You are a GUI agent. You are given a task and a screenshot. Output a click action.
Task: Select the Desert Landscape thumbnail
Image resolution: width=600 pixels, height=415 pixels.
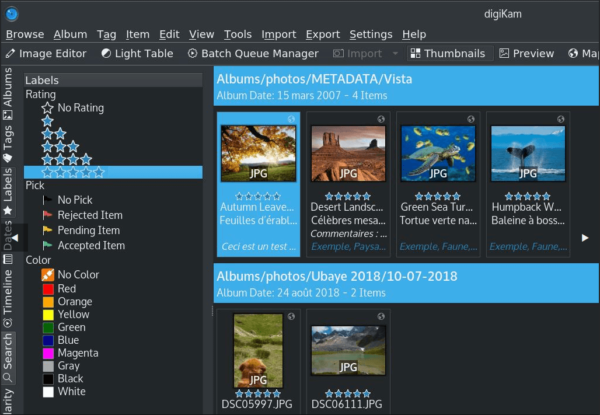tap(348, 153)
